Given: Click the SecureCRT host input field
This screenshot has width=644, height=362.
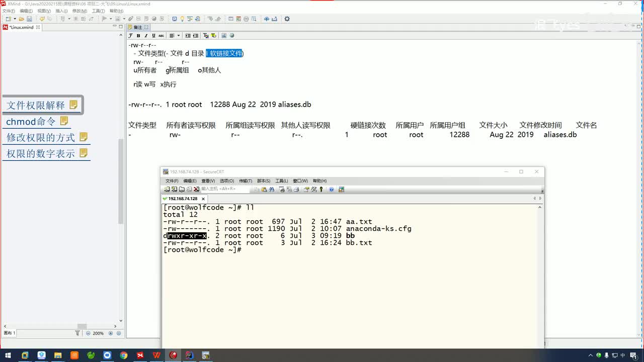Looking at the screenshot, I should pos(225,189).
